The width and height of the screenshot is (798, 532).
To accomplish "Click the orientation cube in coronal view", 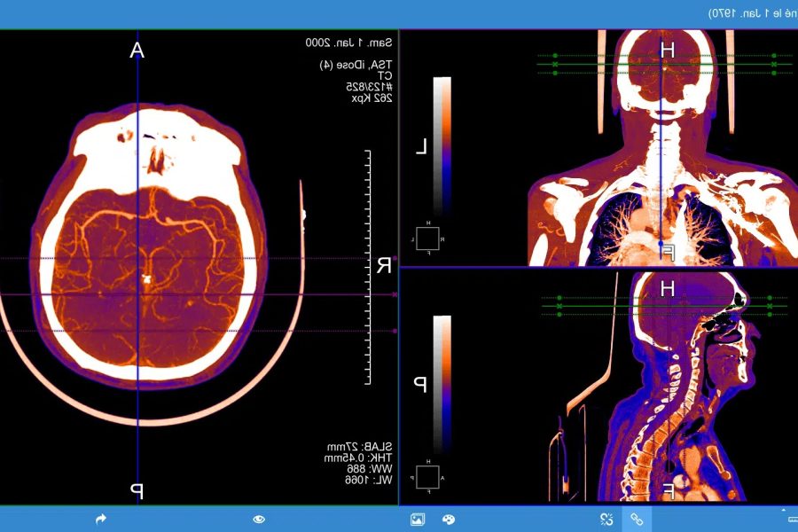I will (x=428, y=239).
